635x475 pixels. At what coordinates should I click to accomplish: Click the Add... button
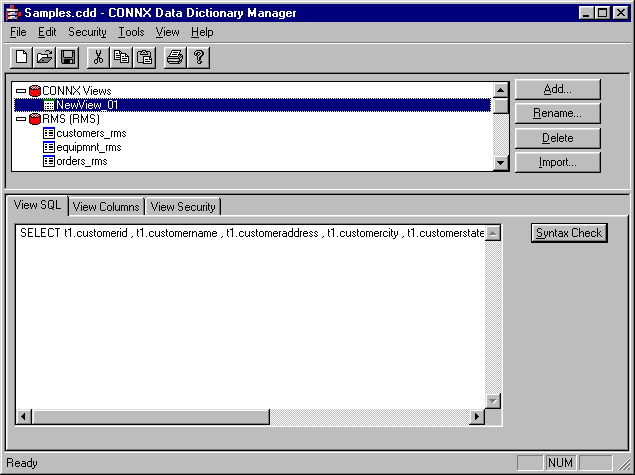point(558,89)
